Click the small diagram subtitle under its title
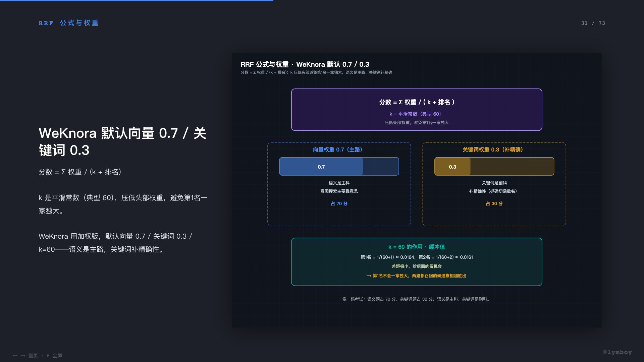644x362 pixels. (x=316, y=72)
